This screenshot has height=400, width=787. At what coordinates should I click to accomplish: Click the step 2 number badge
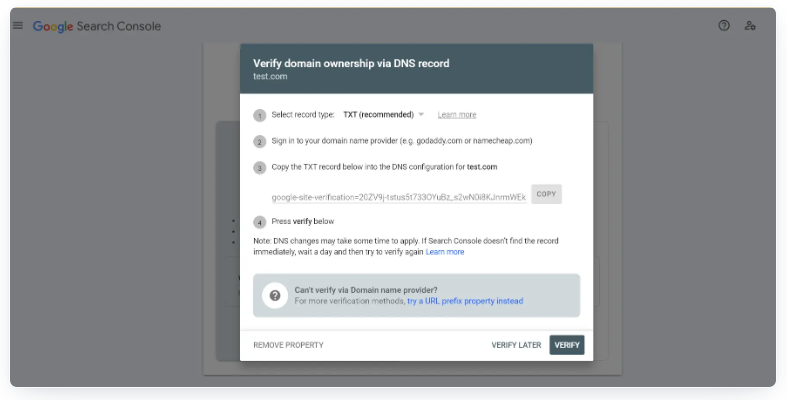tap(259, 142)
